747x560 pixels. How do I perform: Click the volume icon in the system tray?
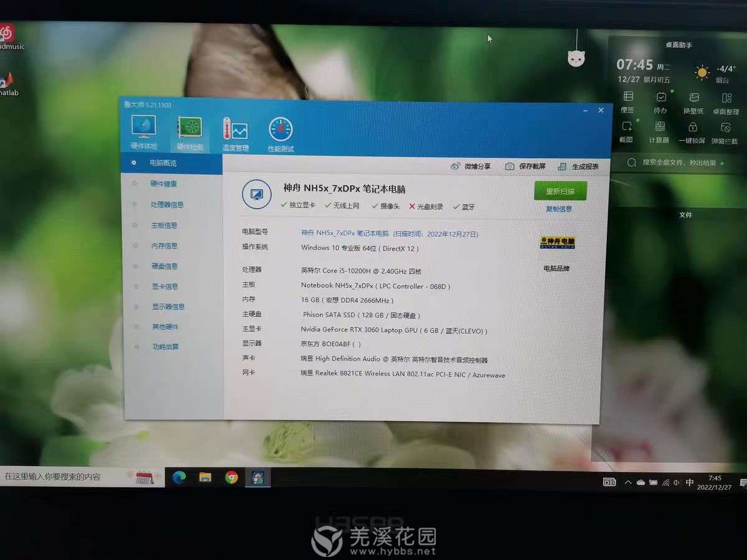[677, 482]
